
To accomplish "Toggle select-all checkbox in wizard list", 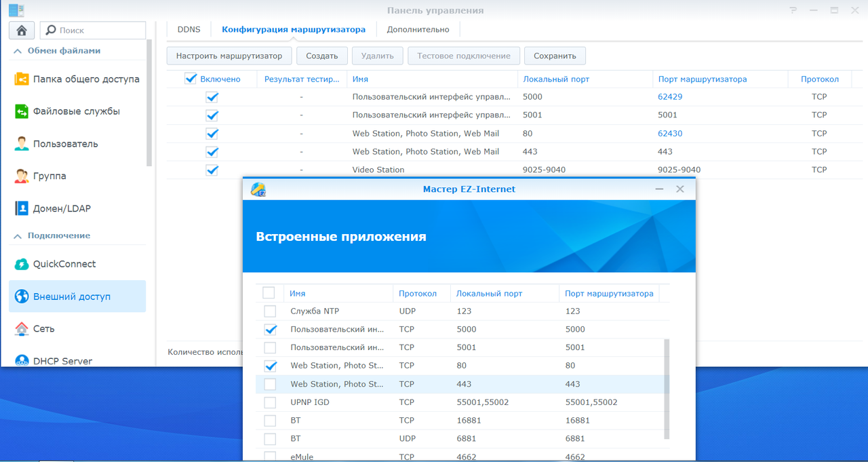I will (269, 293).
